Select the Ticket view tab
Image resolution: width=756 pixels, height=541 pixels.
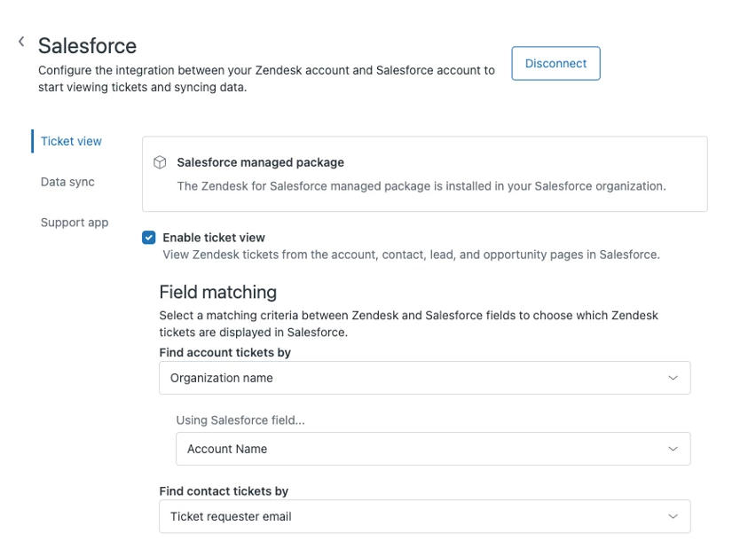71,141
